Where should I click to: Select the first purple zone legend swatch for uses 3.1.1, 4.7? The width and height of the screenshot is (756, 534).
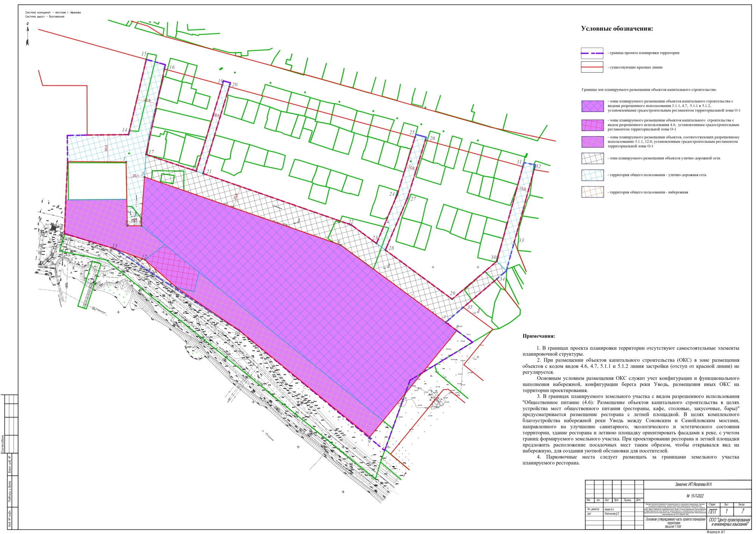tap(592, 106)
